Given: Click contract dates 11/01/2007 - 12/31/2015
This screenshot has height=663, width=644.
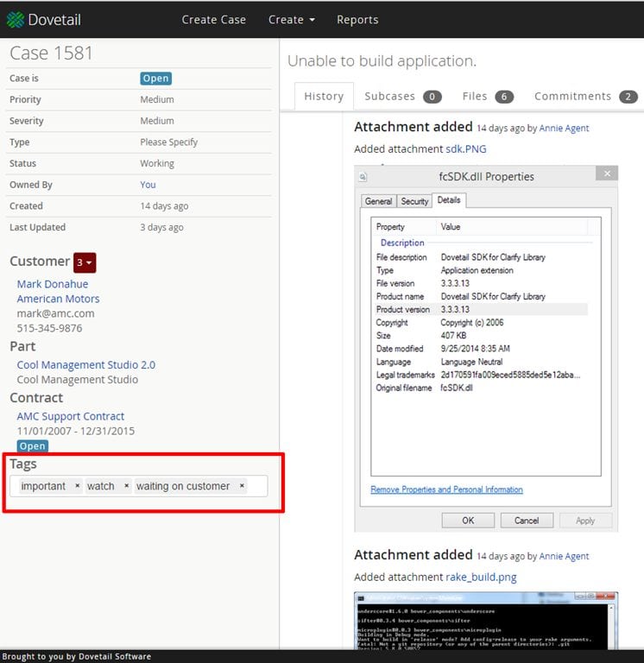Looking at the screenshot, I should pos(76,431).
